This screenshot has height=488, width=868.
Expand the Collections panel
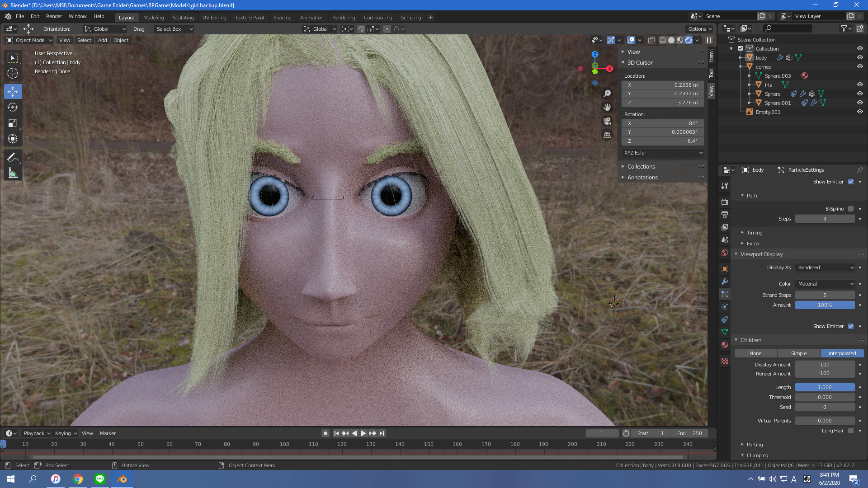point(641,167)
